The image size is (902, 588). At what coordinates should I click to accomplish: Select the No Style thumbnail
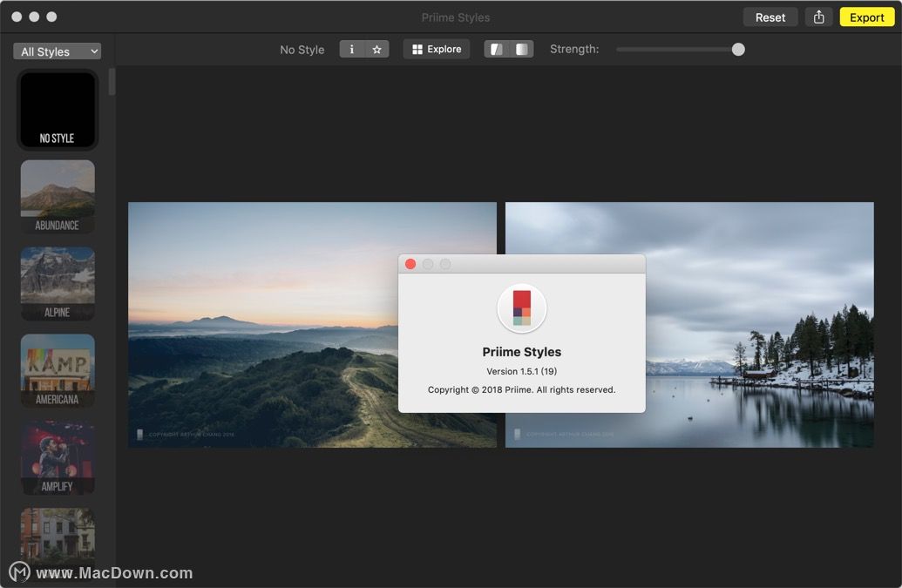pyautogui.click(x=58, y=110)
